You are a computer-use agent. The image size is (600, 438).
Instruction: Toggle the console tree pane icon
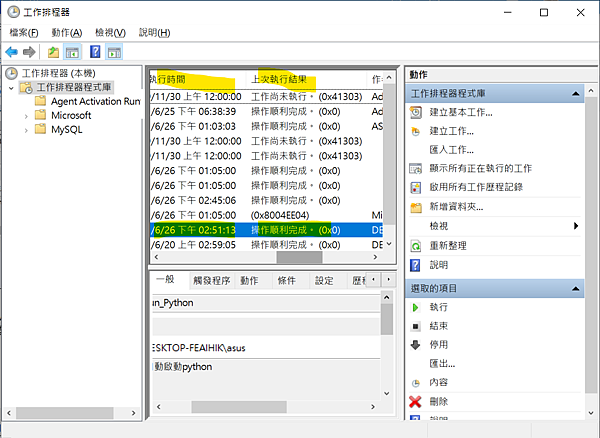pos(72,52)
